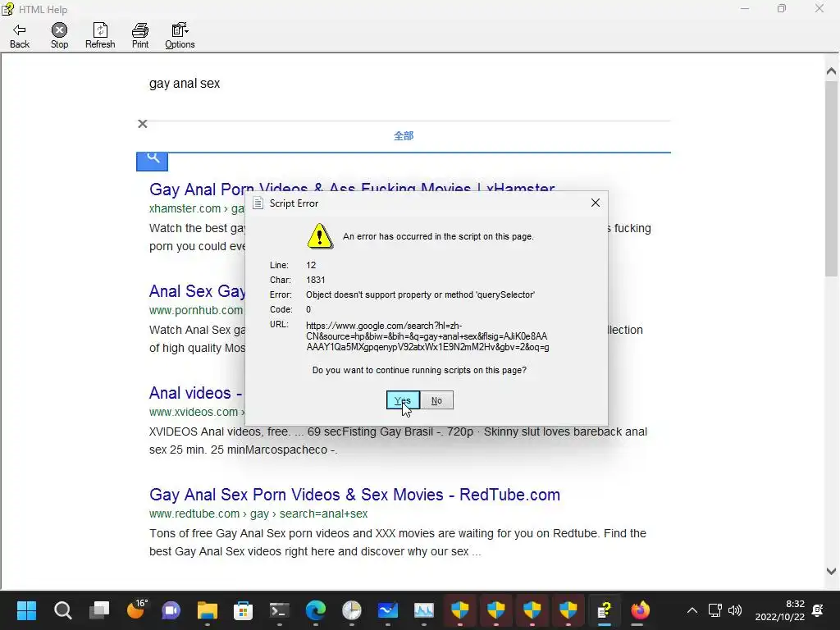The height and width of the screenshot is (630, 840).
Task: Open the Terminal app in taskbar
Action: [280, 610]
